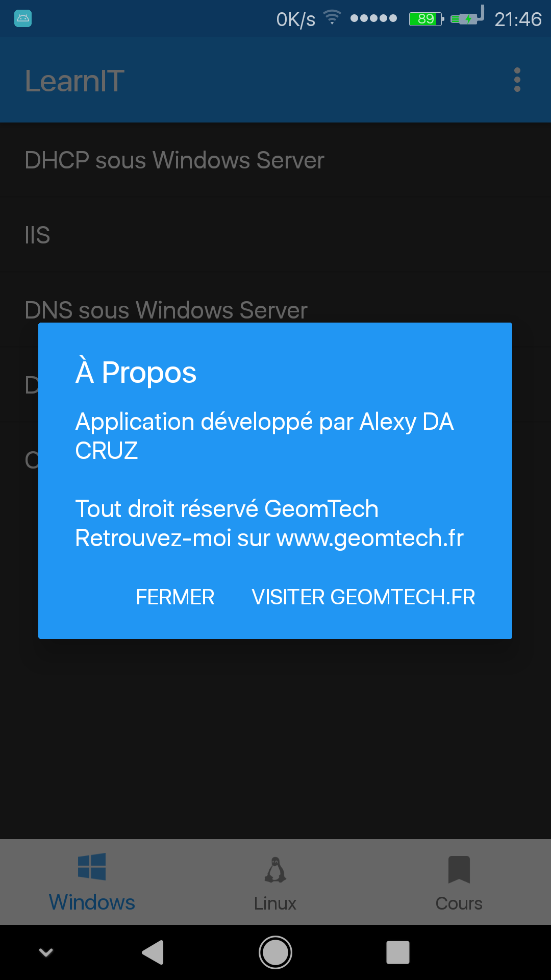Open DNS sous Windows Server item
The image size is (551, 980).
click(x=166, y=310)
